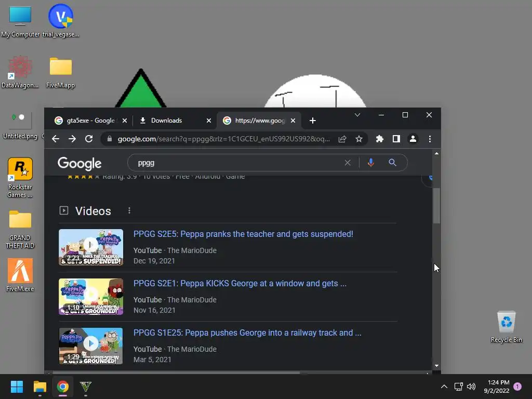Viewport: 532px width, 399px height.
Task: Select the My Computer desktop icon
Action: click(20, 21)
